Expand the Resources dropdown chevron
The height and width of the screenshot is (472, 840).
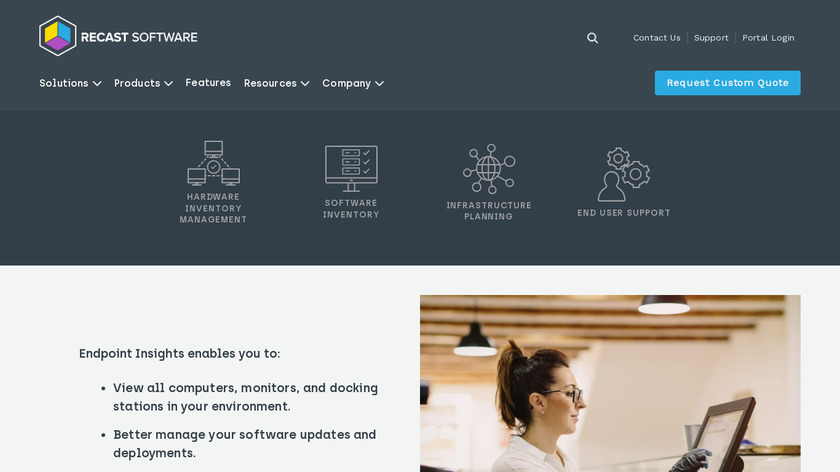[305, 84]
